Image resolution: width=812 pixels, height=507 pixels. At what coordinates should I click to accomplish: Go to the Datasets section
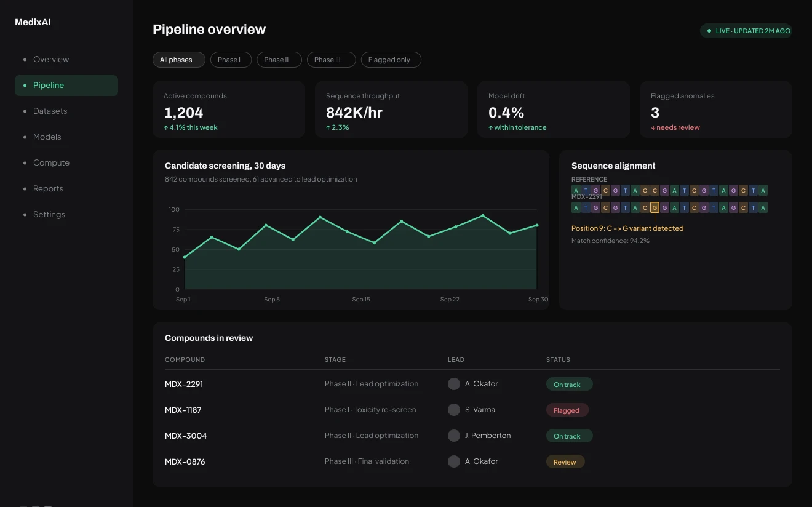click(x=66, y=111)
